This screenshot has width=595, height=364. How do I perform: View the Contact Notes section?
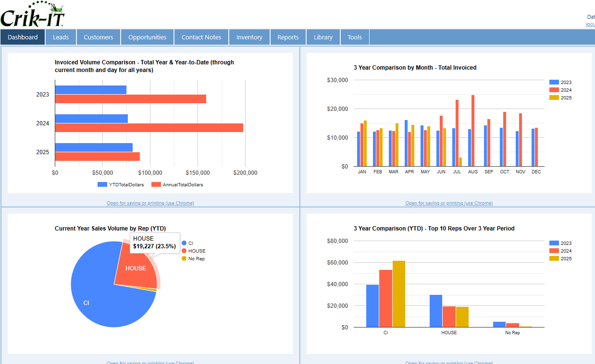tap(201, 37)
